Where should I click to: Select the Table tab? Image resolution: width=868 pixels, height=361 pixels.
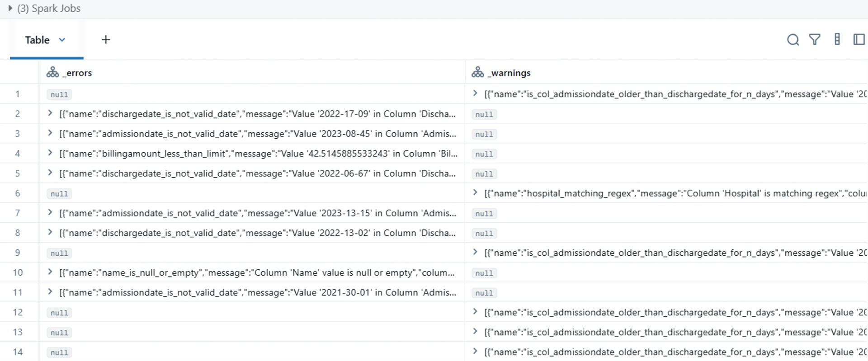click(x=37, y=40)
